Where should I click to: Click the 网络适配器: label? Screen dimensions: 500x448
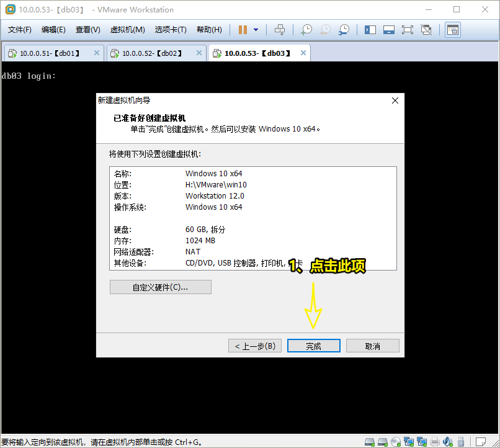pos(134,252)
